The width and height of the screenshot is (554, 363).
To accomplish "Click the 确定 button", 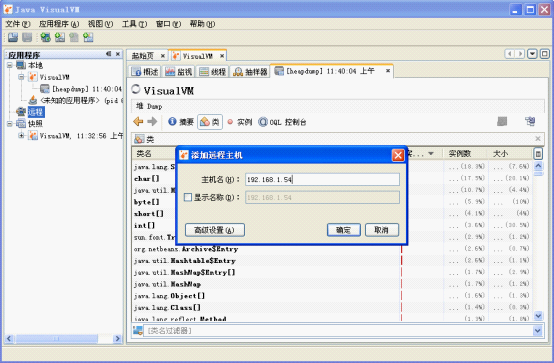I will [x=343, y=230].
